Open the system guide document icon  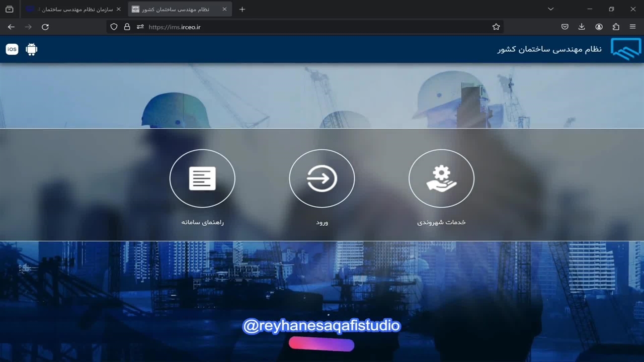pyautogui.click(x=202, y=178)
